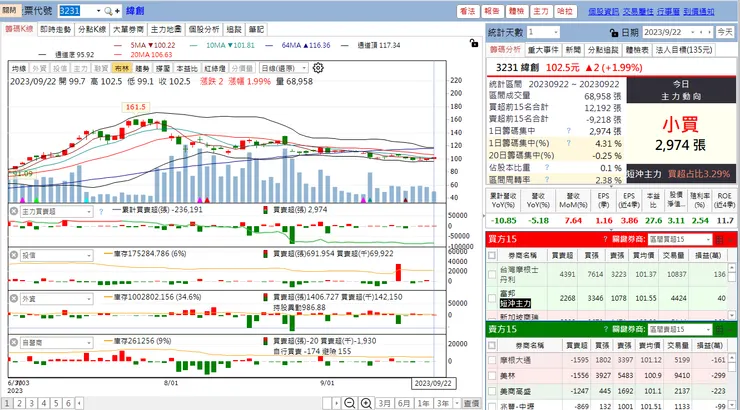Switch to 主力地圖 tab
This screenshot has width=740, height=410.
pos(166,29)
